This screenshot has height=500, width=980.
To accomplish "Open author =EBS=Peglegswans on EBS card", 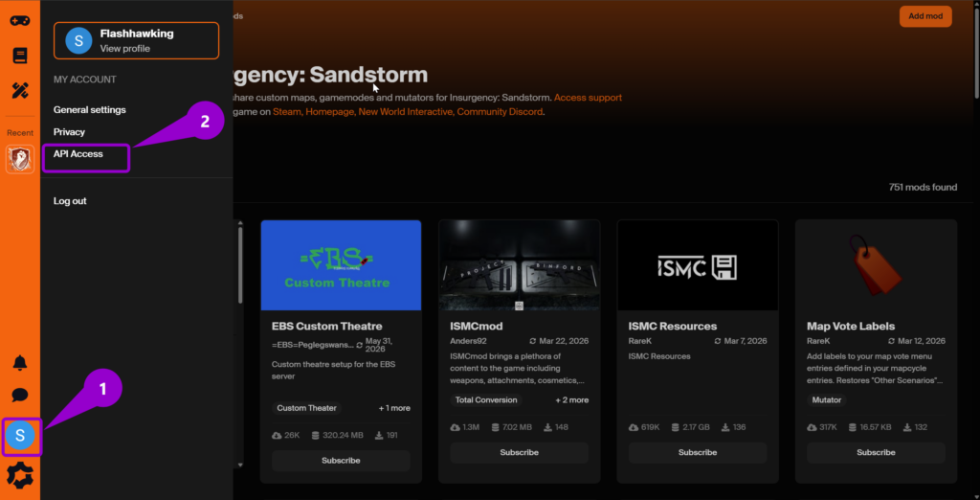I will point(312,345).
